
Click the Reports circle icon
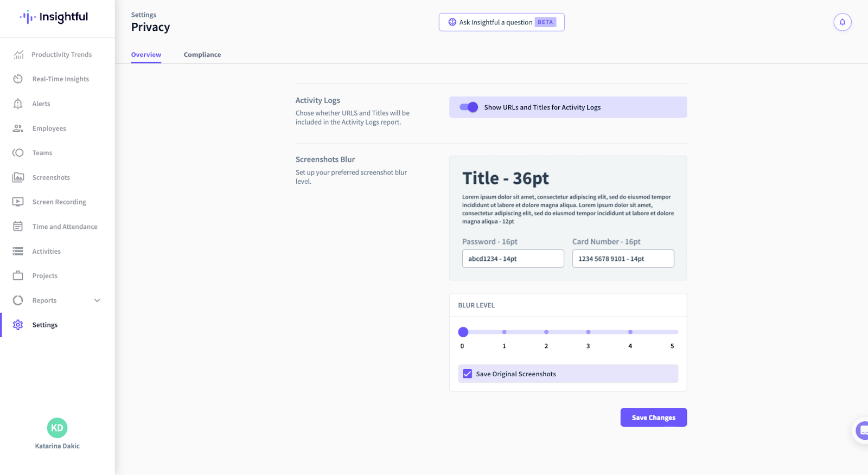18,300
